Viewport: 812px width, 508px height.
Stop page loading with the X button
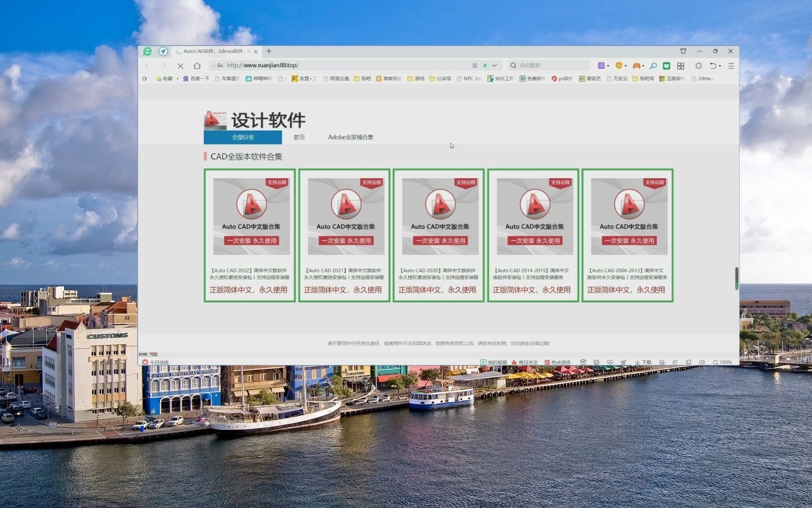[180, 66]
